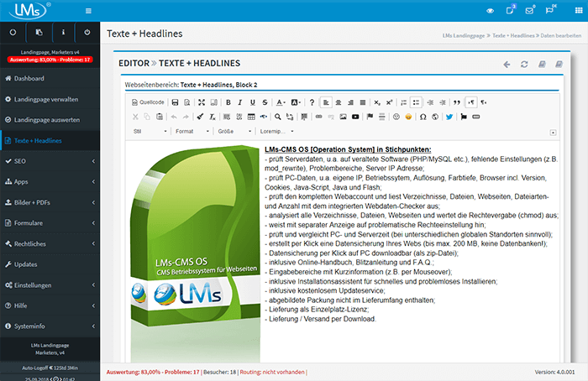
Task: Open the replace text icon
Action: tap(290, 117)
